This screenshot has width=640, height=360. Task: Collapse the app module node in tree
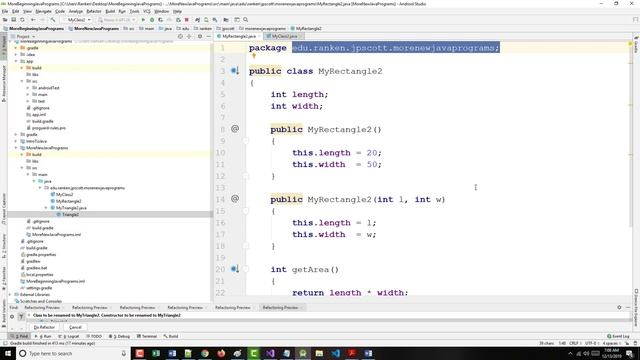pos(16,61)
